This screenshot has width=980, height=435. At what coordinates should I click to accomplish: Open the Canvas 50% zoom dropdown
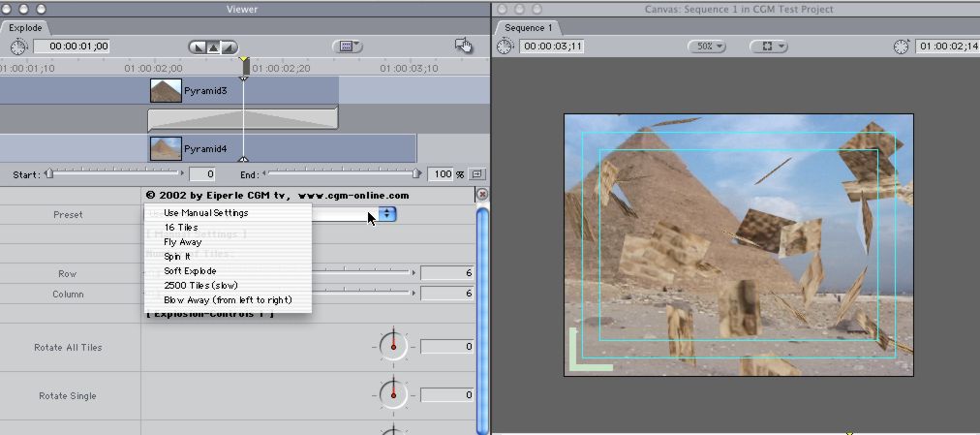tap(707, 47)
